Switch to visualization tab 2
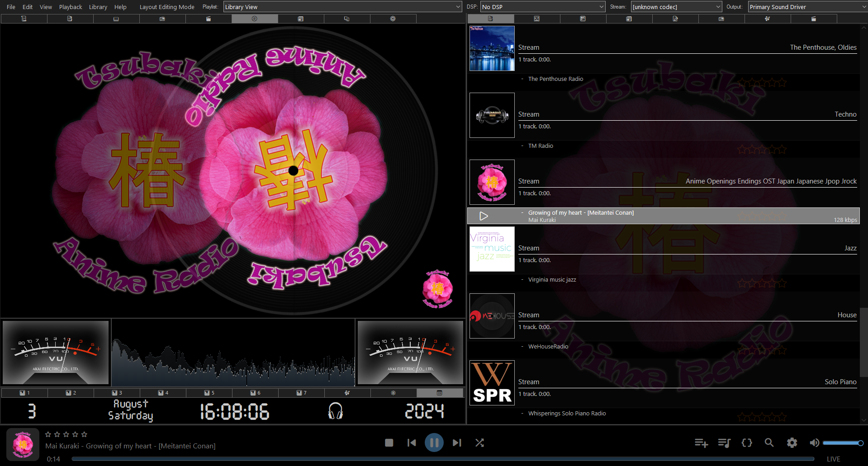 point(71,393)
